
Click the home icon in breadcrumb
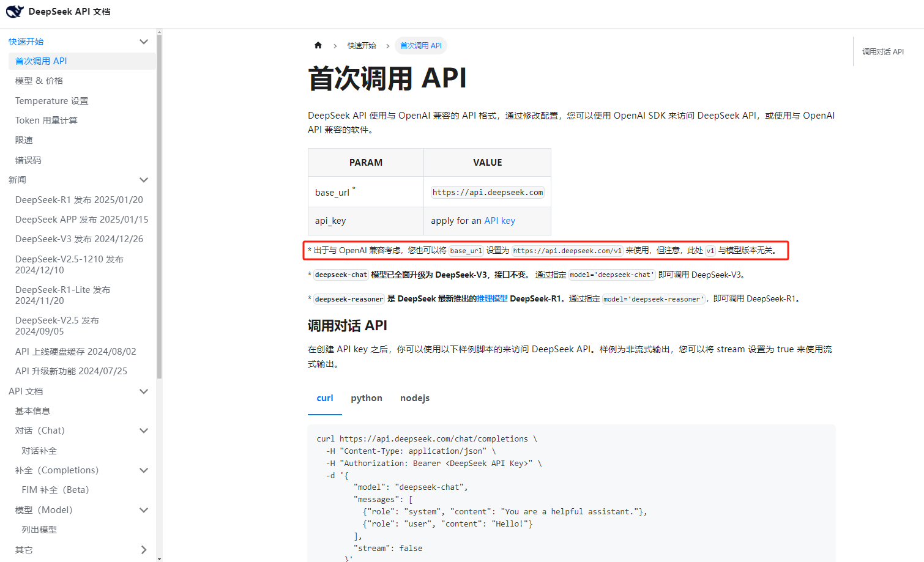click(x=318, y=45)
